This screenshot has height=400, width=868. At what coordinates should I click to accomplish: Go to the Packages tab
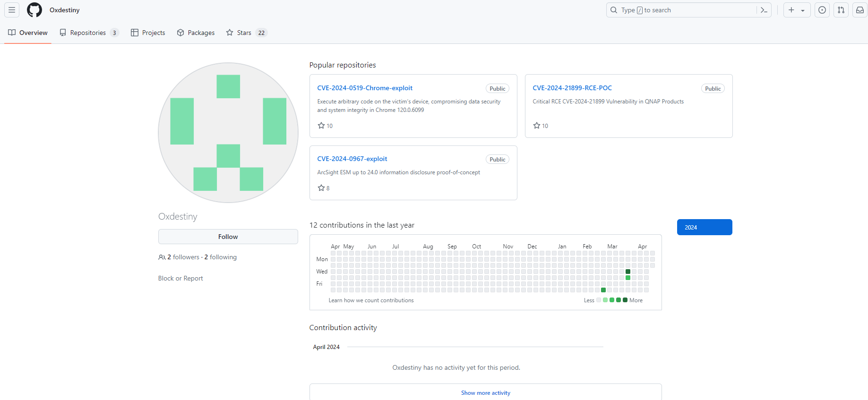[196, 33]
